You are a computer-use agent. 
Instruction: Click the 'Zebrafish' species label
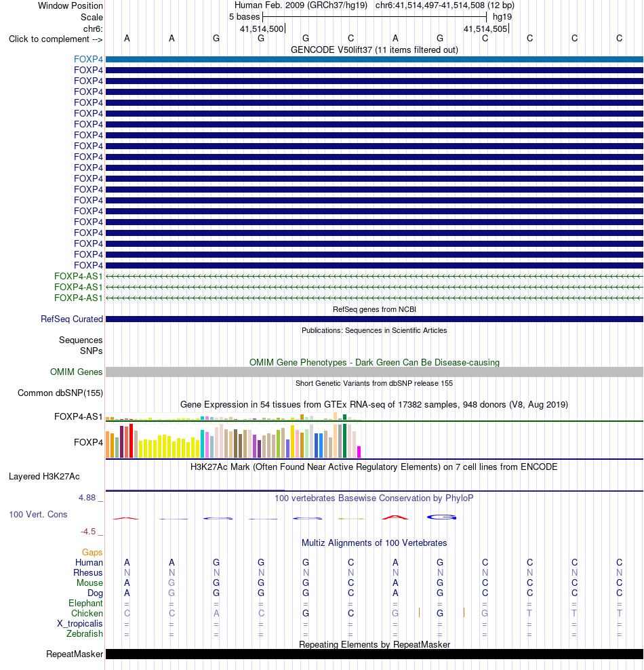pos(85,633)
